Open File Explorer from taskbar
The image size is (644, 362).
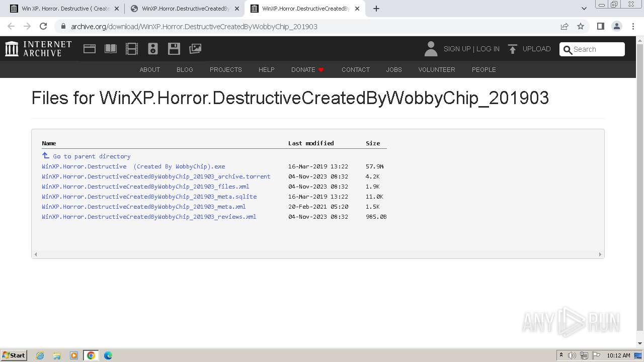tap(57, 355)
